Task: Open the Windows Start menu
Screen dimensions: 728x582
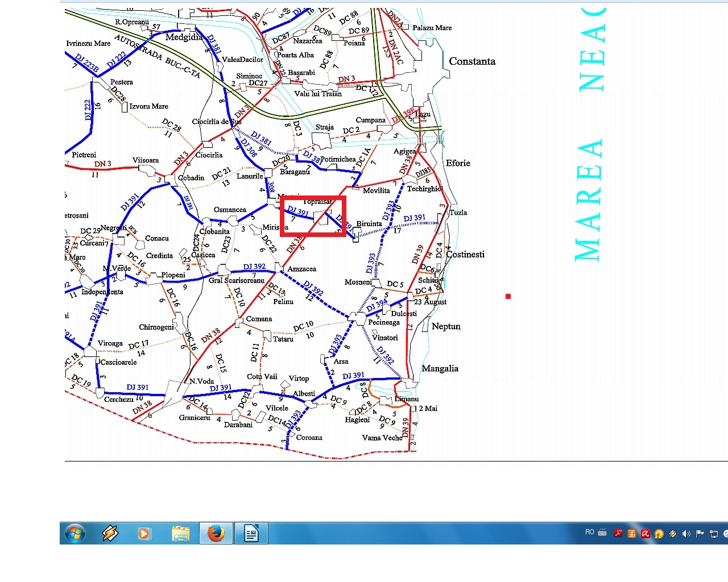Action: click(x=75, y=534)
